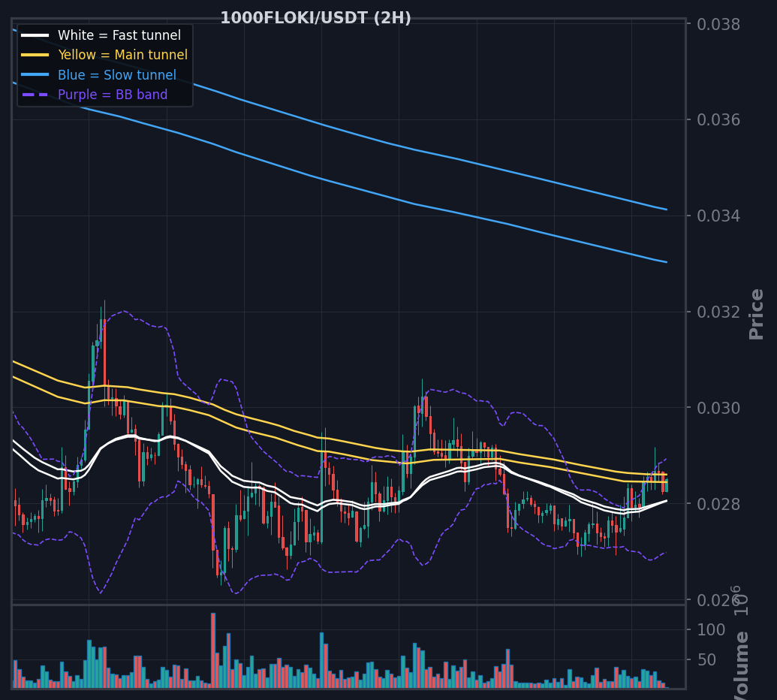Image resolution: width=777 pixels, height=700 pixels.
Task: Click the 0.028 price axis label
Action: coord(718,504)
